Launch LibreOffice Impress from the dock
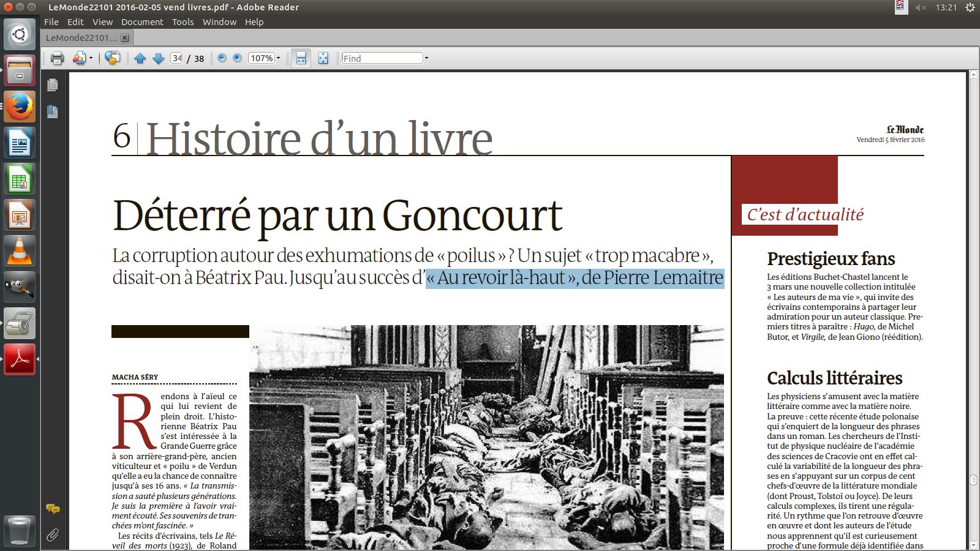980x551 pixels. [x=20, y=215]
